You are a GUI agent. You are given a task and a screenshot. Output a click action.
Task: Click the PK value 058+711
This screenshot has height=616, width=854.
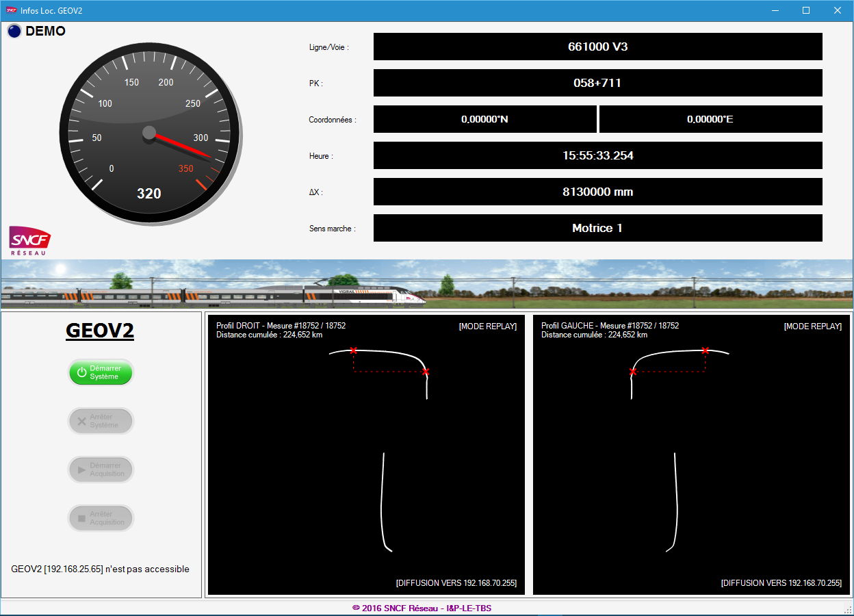coord(597,83)
